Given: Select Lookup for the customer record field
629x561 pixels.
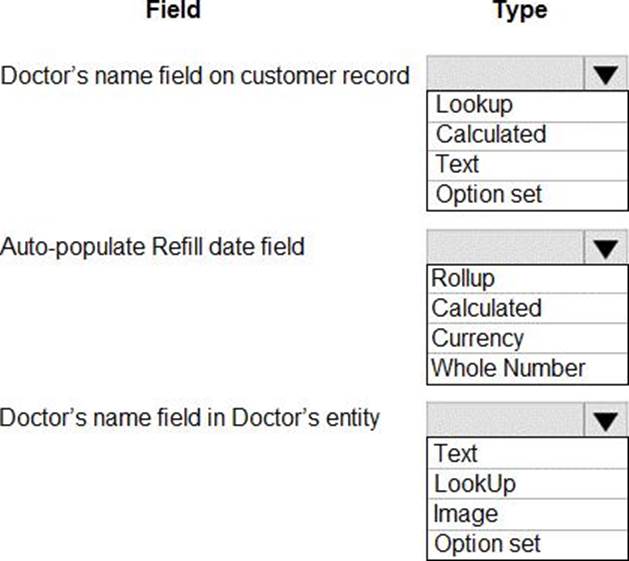Looking at the screenshot, I should pos(474,105).
